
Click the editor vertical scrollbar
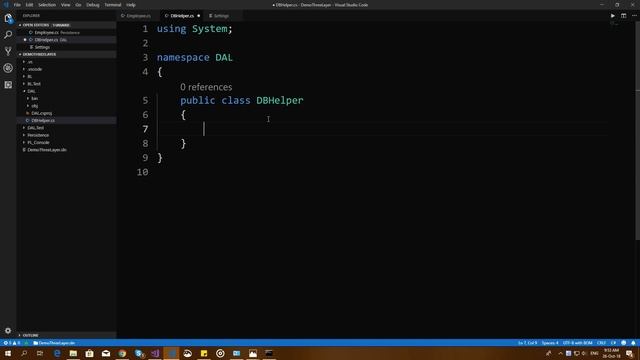pos(638,131)
